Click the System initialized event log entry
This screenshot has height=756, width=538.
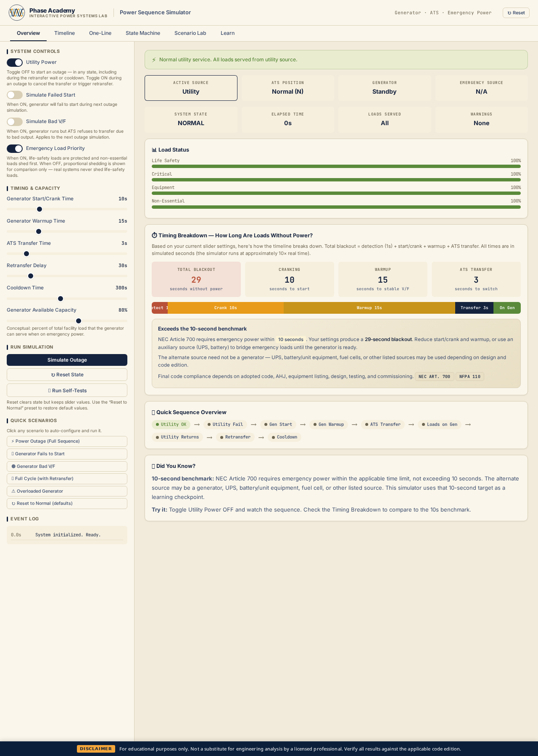[x=67, y=535]
